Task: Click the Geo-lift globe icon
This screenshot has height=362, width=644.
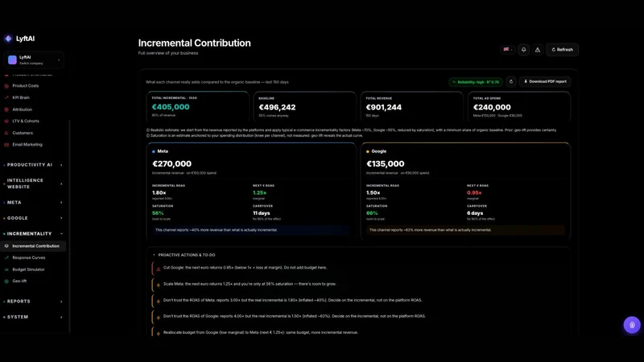Action: tap(6, 281)
